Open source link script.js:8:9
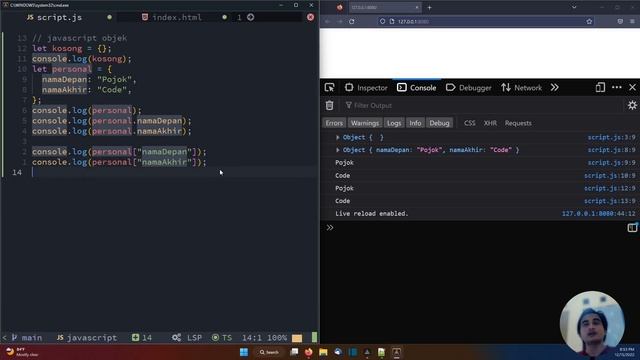 [611, 150]
